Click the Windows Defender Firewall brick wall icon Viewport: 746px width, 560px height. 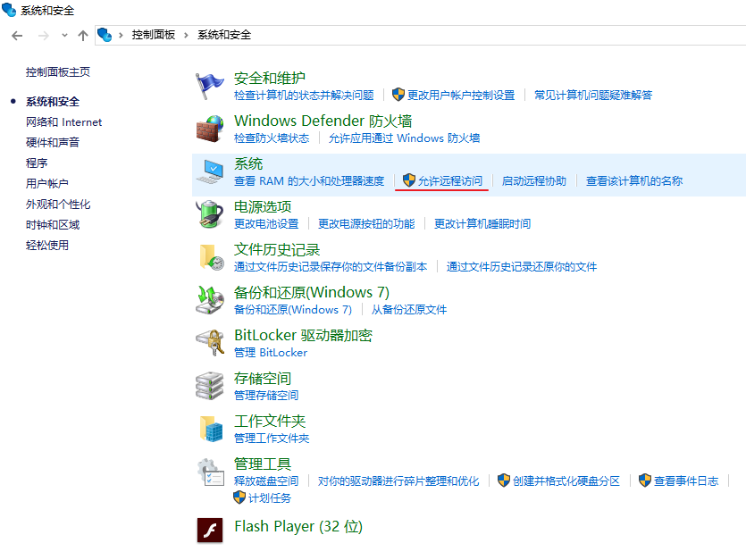pos(209,129)
